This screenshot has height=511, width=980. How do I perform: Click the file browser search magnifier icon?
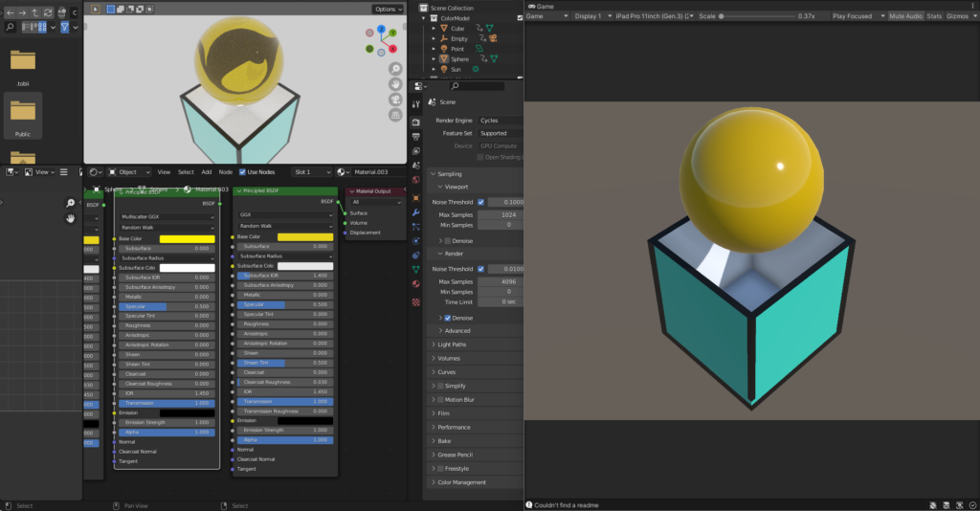coord(10,27)
